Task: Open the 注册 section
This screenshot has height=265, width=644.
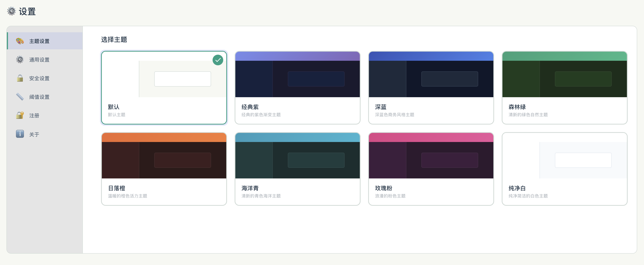Action: [45, 115]
